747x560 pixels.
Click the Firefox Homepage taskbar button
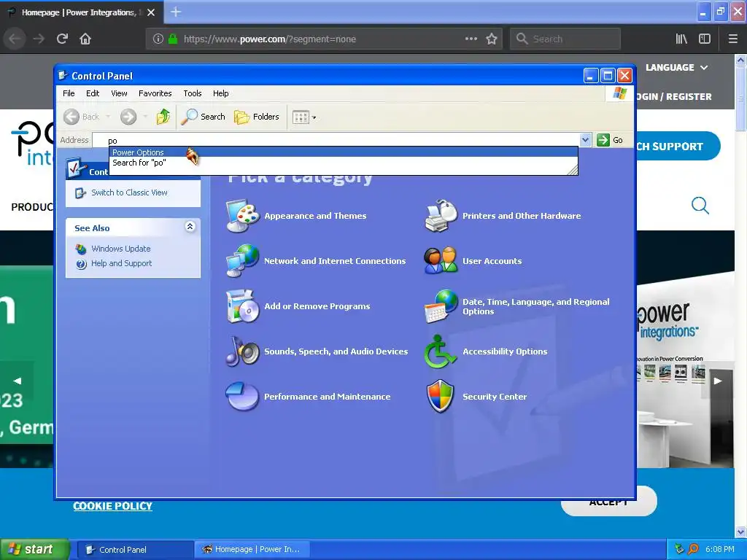coord(252,550)
